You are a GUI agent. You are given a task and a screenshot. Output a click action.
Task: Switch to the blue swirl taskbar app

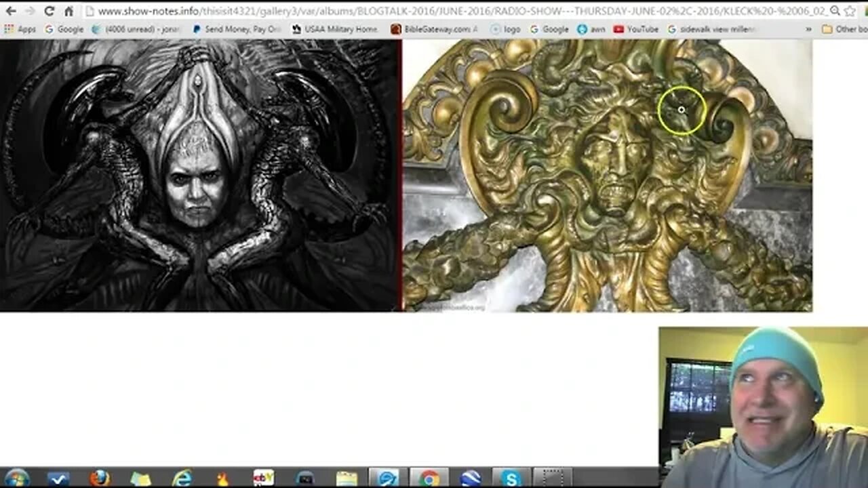(x=388, y=478)
